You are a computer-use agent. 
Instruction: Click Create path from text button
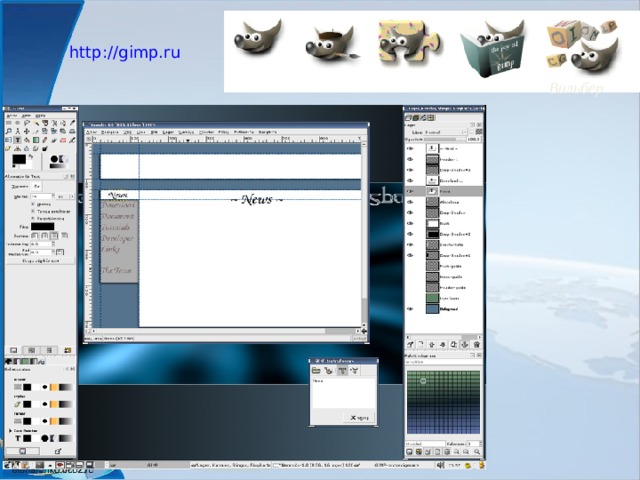pos(40,261)
